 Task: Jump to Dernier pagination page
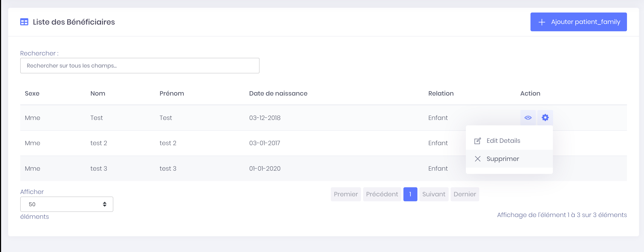(465, 194)
